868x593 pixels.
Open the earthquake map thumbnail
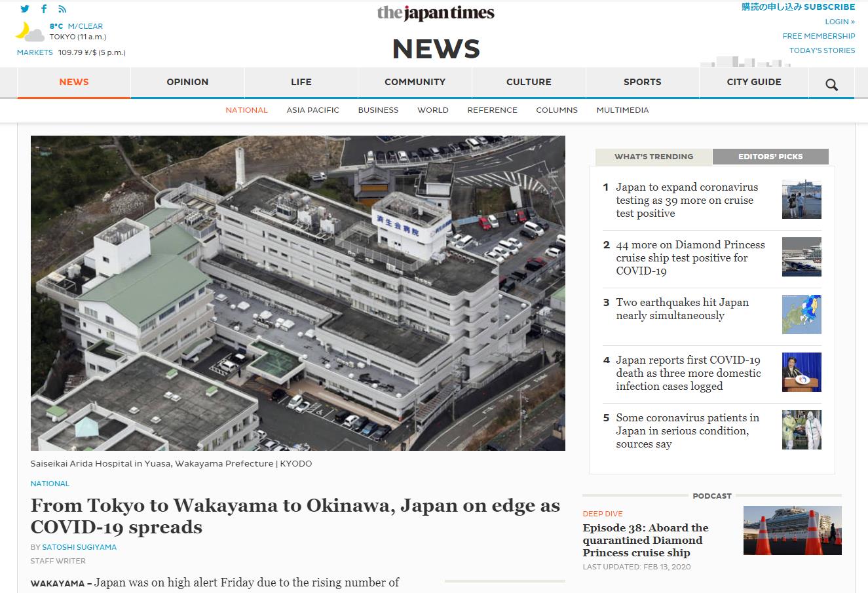pyautogui.click(x=801, y=315)
